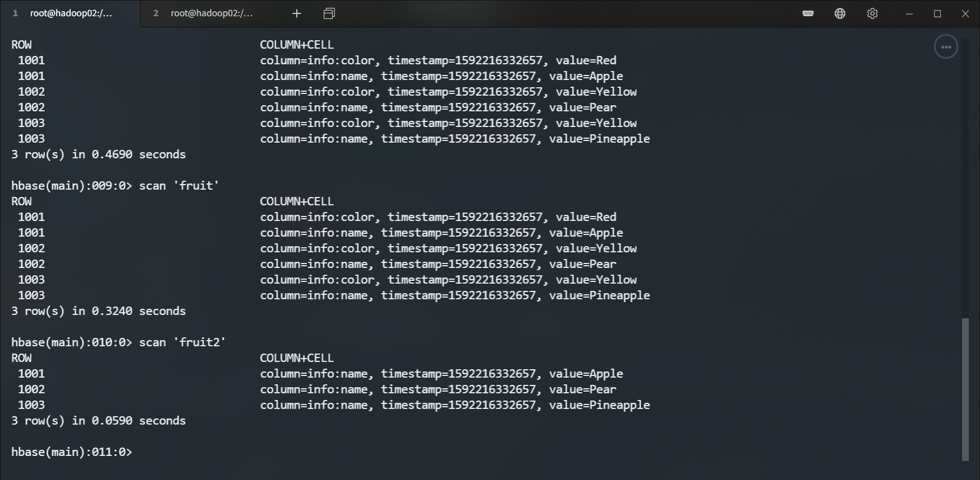
Task: Open settings via the gear icon
Action: coord(872,13)
